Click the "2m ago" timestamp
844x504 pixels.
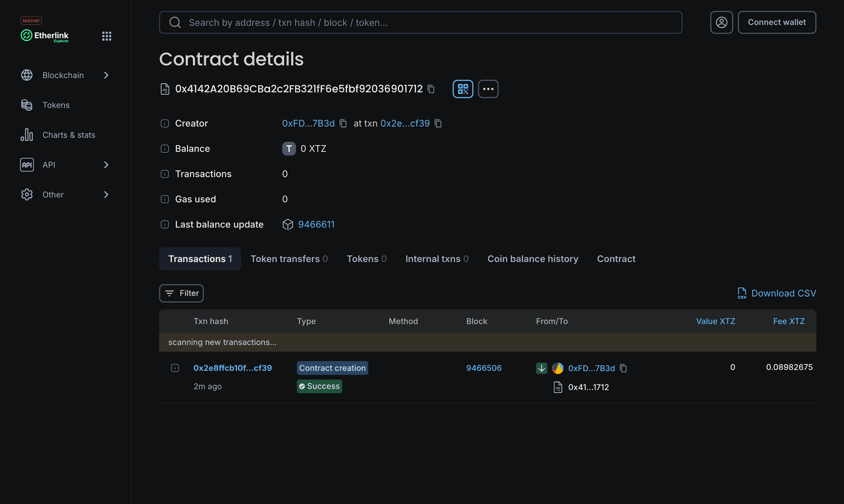[x=207, y=386]
